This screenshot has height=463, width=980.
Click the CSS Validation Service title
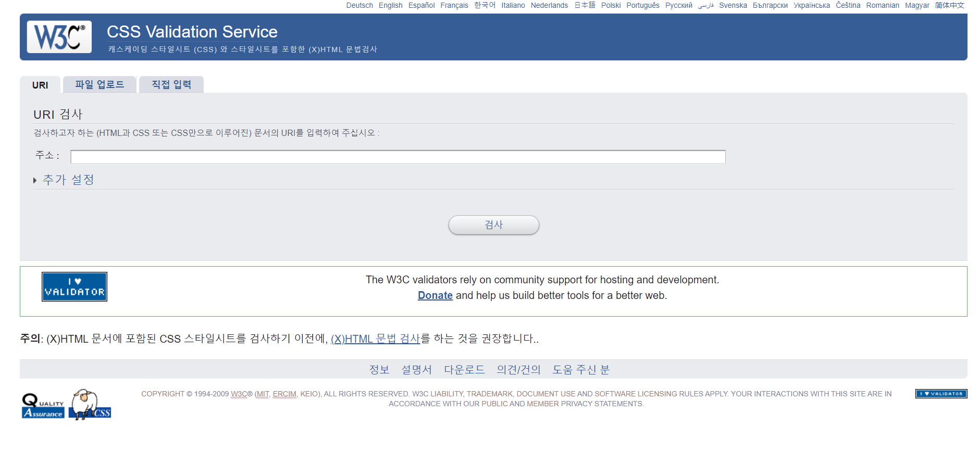pyautogui.click(x=192, y=32)
